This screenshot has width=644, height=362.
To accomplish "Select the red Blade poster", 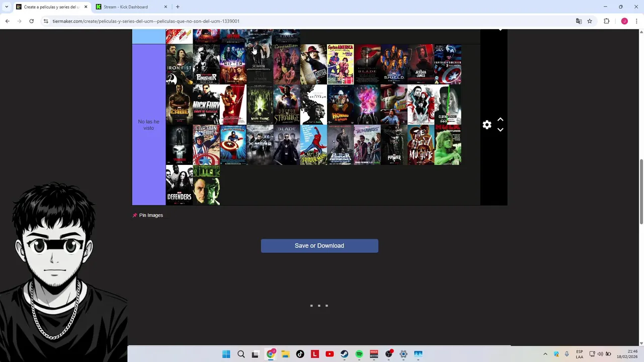I will [x=367, y=64].
